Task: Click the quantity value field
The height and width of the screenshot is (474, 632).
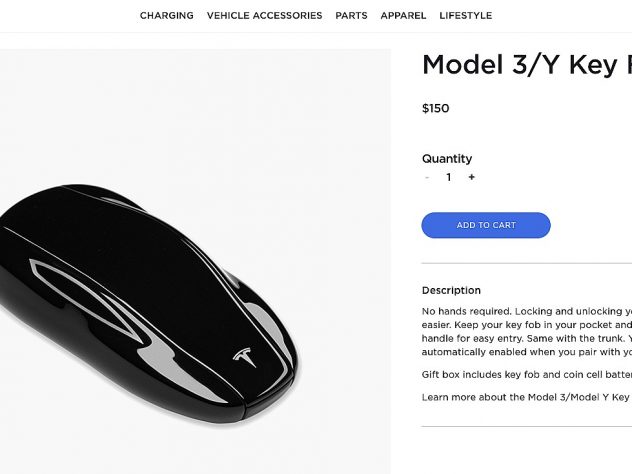Action: pyautogui.click(x=449, y=177)
